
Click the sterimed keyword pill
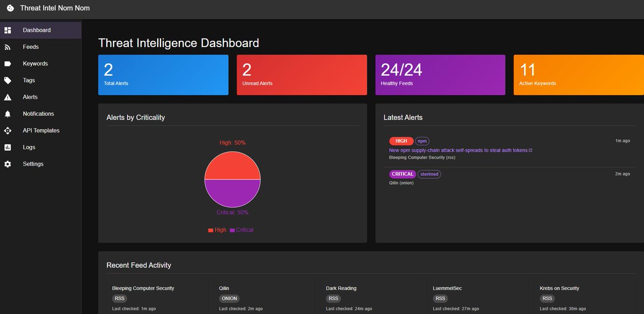(429, 174)
